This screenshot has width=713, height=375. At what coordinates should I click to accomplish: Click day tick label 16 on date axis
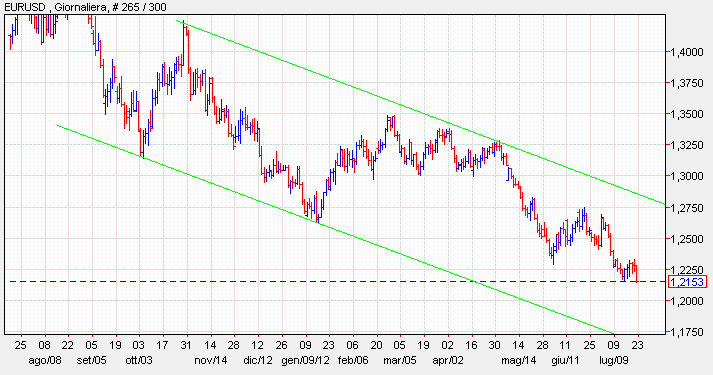click(472, 345)
